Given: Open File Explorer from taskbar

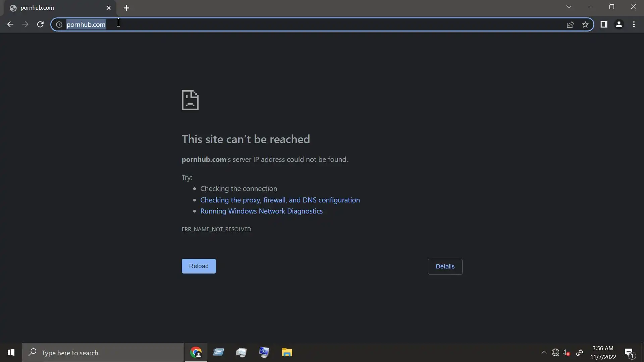Looking at the screenshot, I should pyautogui.click(x=287, y=353).
